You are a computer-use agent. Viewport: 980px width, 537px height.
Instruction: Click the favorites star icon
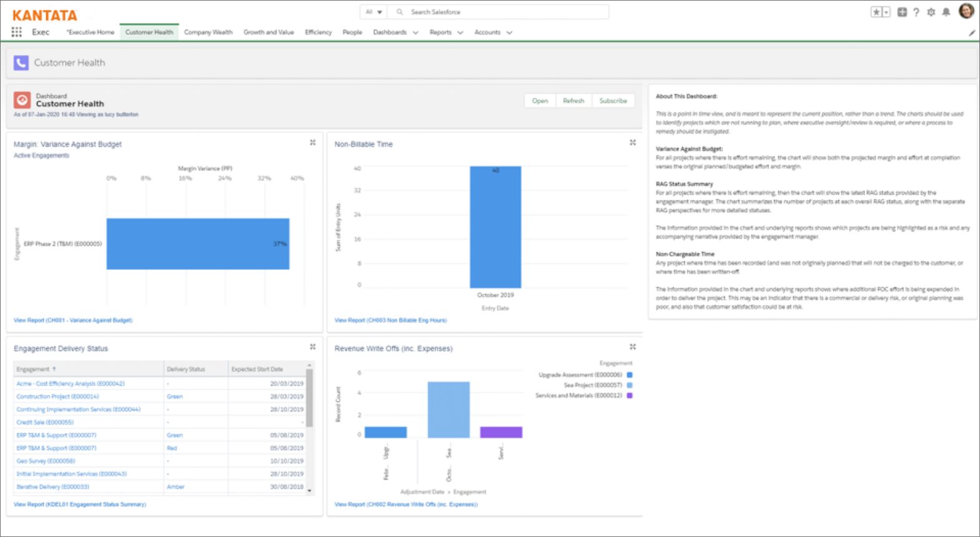click(876, 12)
